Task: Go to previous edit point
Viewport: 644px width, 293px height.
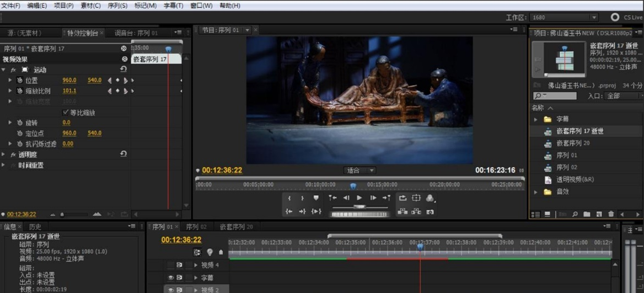Action: click(x=332, y=198)
